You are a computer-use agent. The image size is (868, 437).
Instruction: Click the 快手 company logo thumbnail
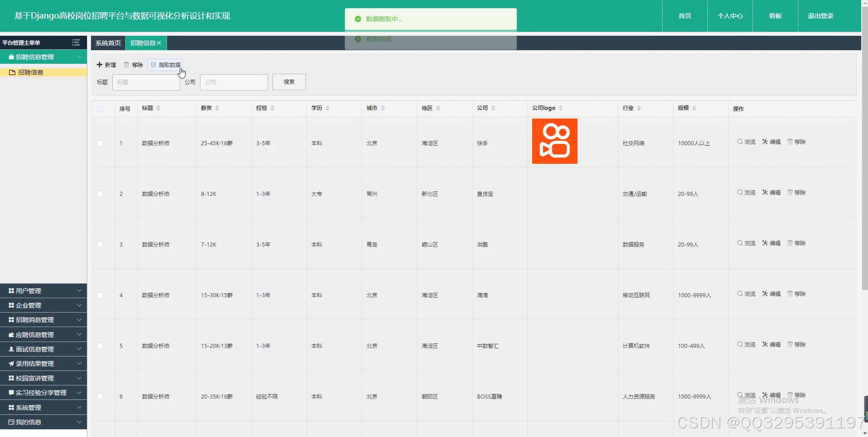(555, 141)
